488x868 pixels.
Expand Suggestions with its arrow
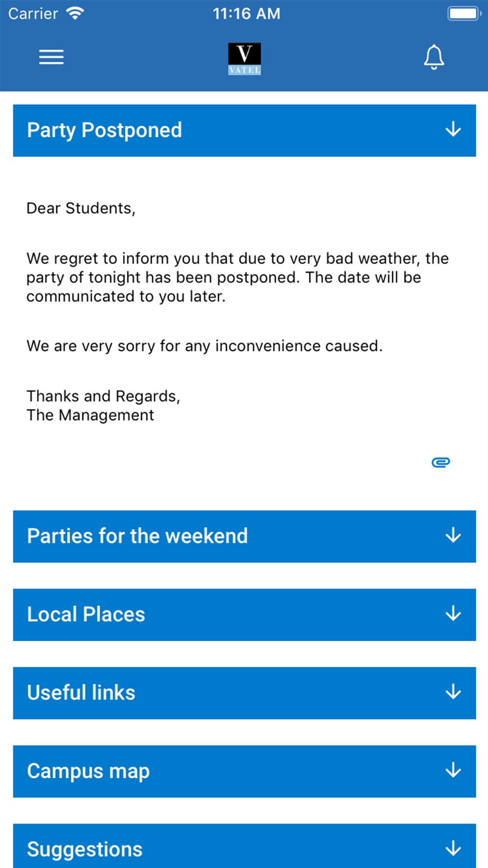(x=453, y=848)
